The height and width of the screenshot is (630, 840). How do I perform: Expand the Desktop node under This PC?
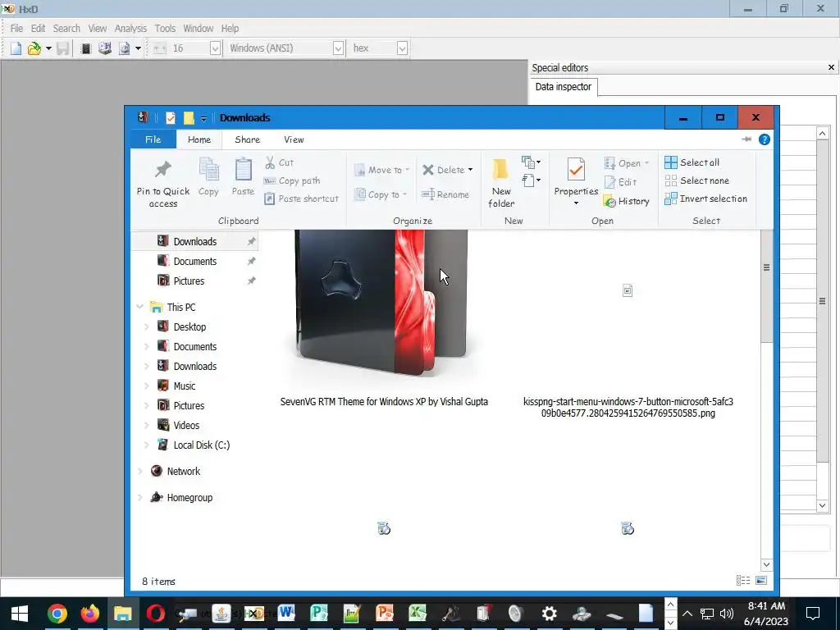[x=146, y=326]
